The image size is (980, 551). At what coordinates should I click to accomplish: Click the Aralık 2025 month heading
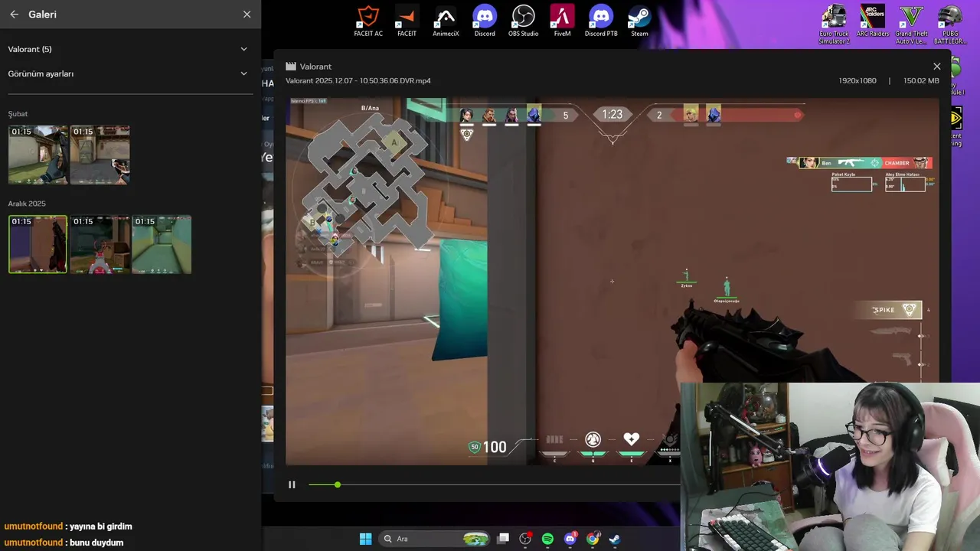27,204
